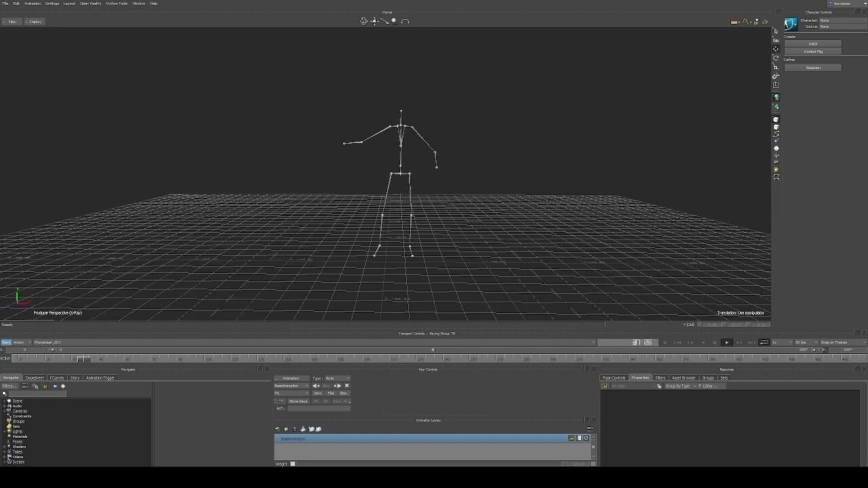Lock the BaseAnimation layer
Image resolution: width=868 pixels, height=488 pixels.
tap(572, 438)
